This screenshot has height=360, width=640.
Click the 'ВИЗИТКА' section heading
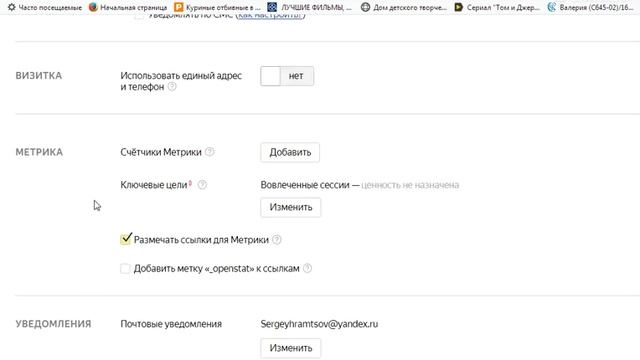[39, 76]
